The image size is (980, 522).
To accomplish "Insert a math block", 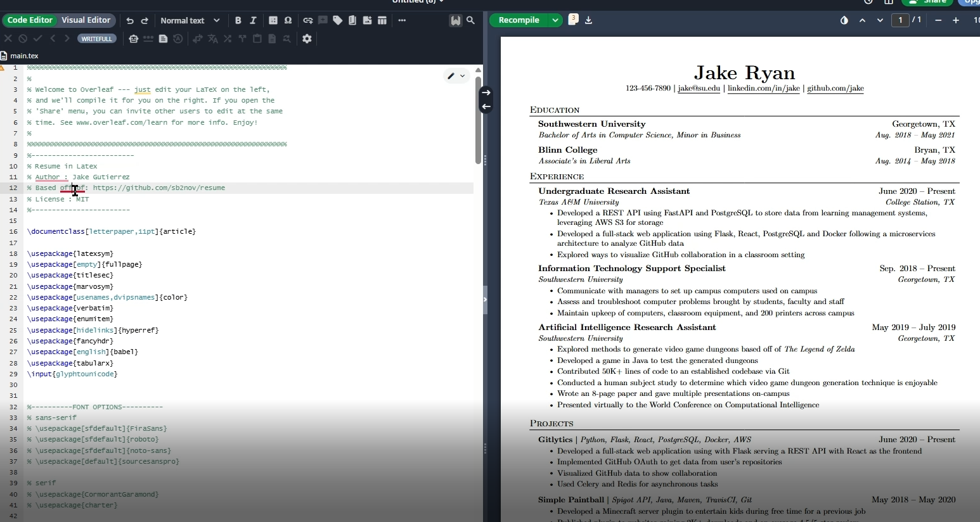I will [273, 20].
